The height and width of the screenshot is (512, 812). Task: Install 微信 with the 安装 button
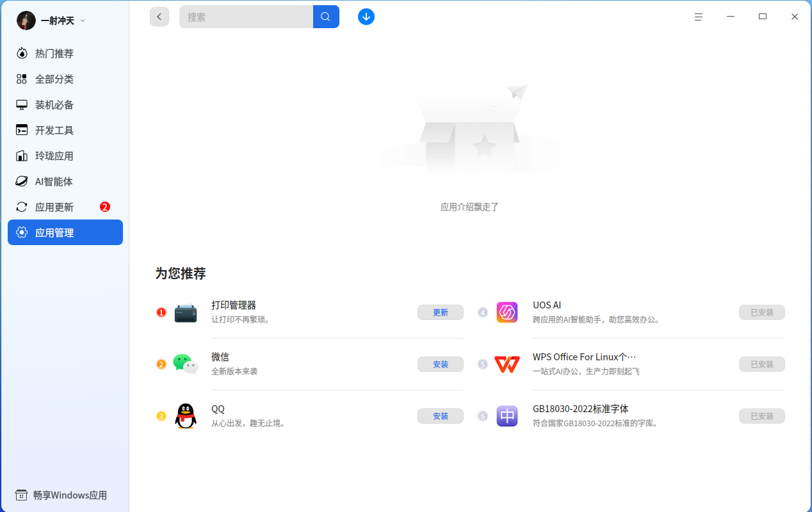click(440, 364)
